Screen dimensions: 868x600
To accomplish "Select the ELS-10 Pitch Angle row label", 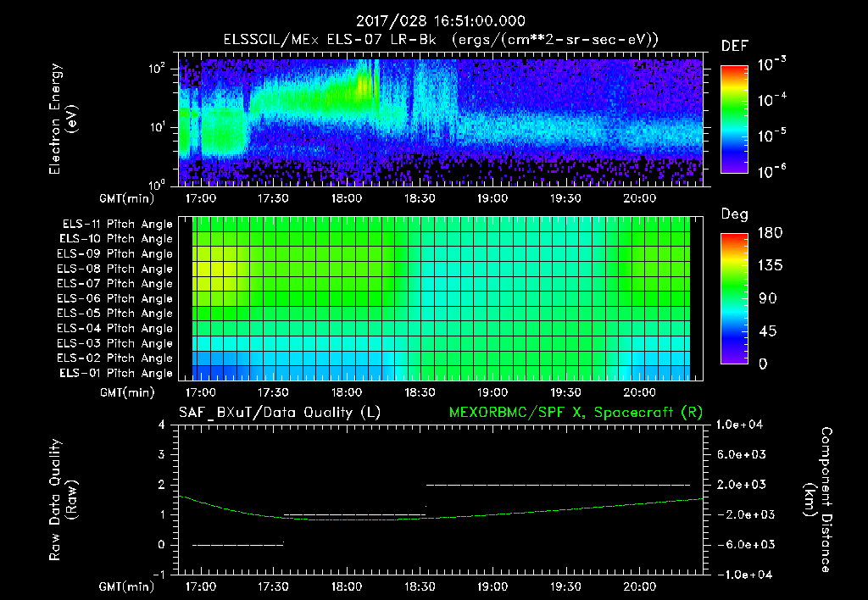I will tap(116, 239).
